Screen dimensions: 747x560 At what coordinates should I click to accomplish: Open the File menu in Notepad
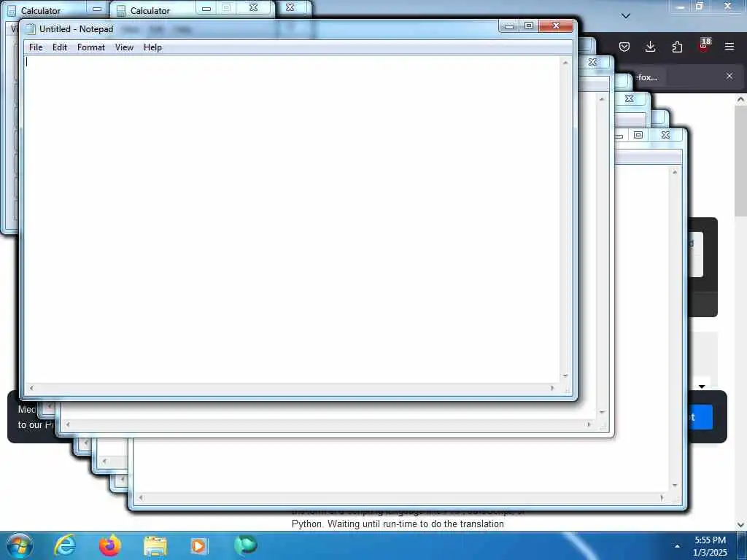pyautogui.click(x=36, y=47)
